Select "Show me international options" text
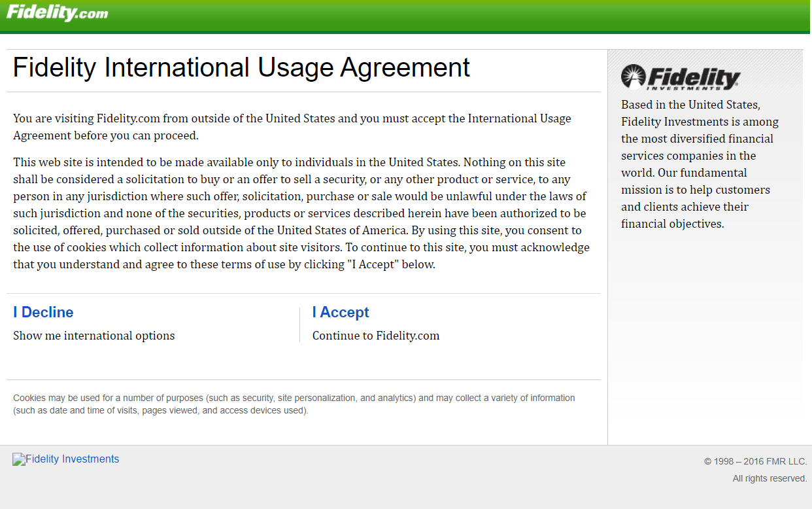The image size is (812, 509). (94, 336)
